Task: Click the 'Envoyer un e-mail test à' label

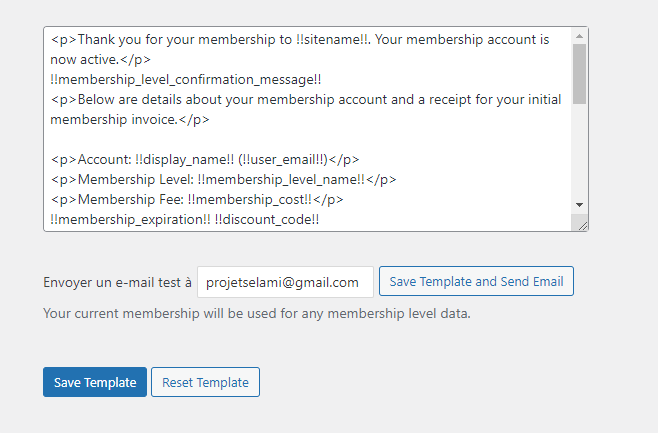Action: (118, 282)
